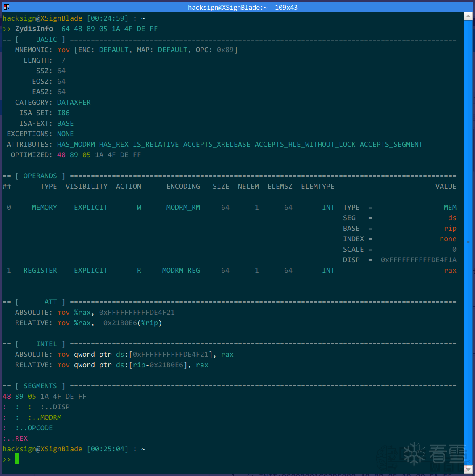The width and height of the screenshot is (475, 476).
Task: Click the blue vertical scrollbar track
Action: [x=468, y=242]
